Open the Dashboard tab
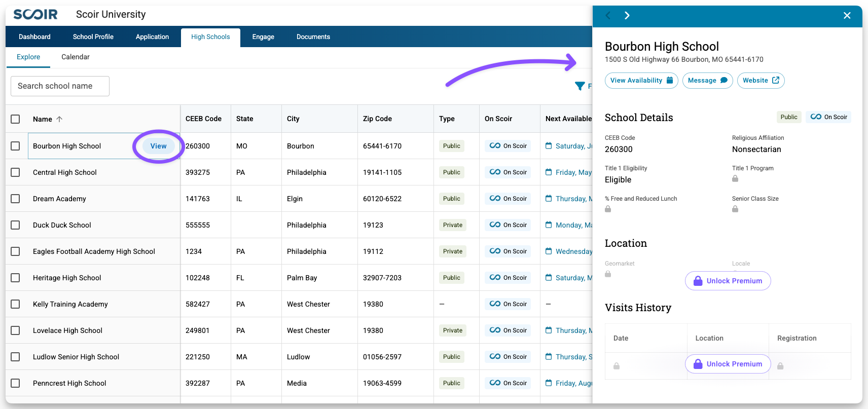This screenshot has height=409, width=868. 34,37
